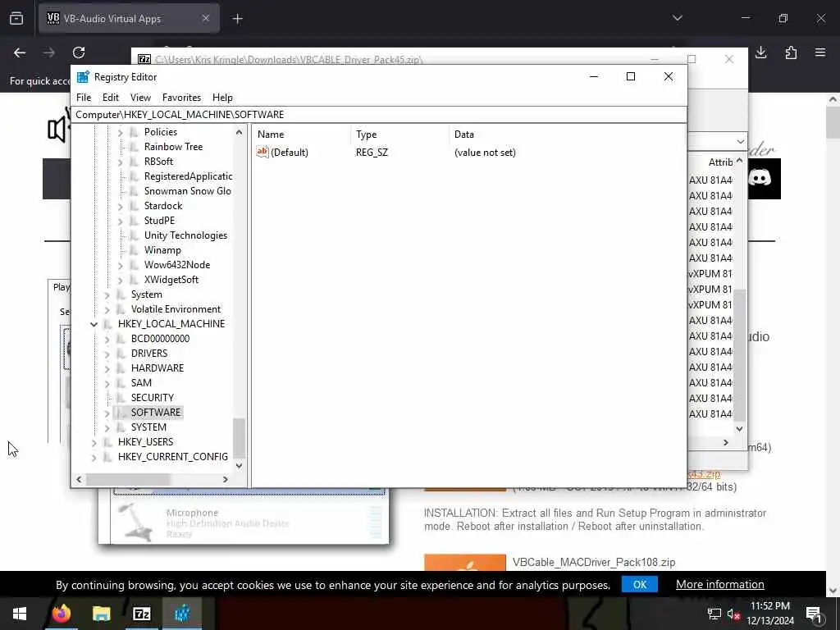Click the 7-Zip window title icon
The width and height of the screenshot is (840, 630).
(x=144, y=59)
